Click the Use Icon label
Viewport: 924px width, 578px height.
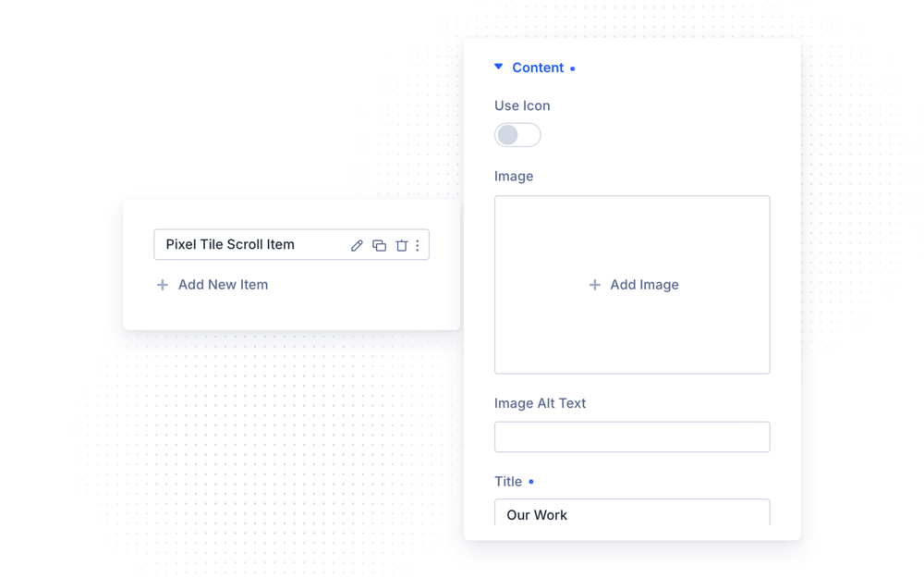pos(522,105)
